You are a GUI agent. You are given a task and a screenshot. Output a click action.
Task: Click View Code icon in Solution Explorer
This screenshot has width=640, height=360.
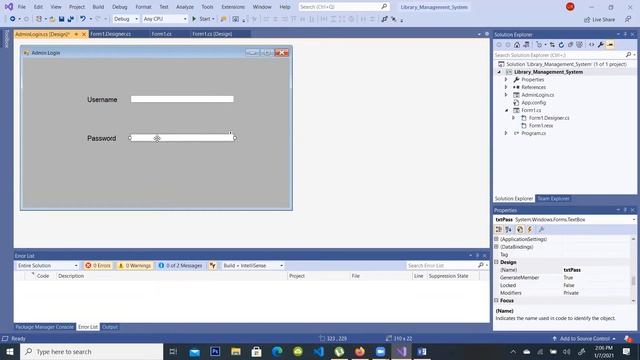(591, 45)
